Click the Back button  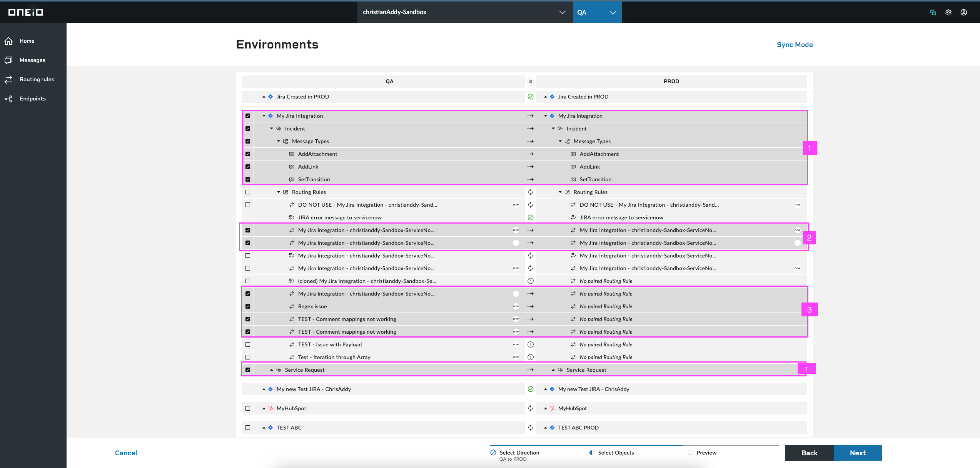coord(809,453)
